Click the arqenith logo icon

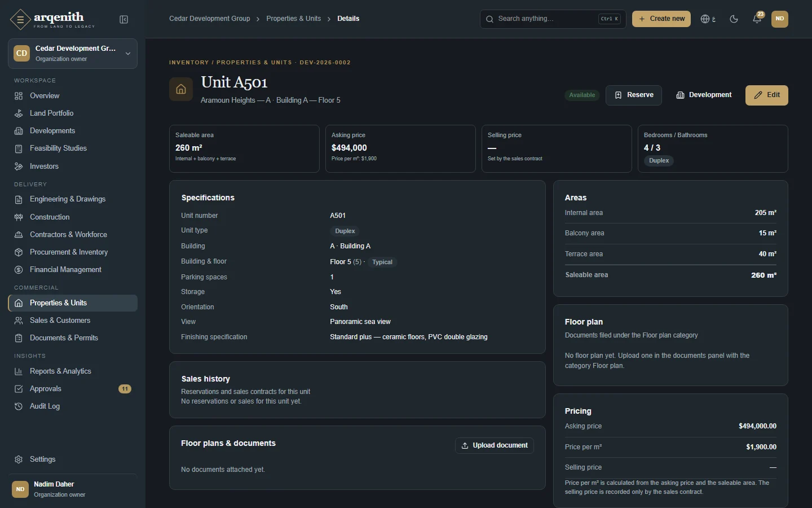(x=20, y=20)
